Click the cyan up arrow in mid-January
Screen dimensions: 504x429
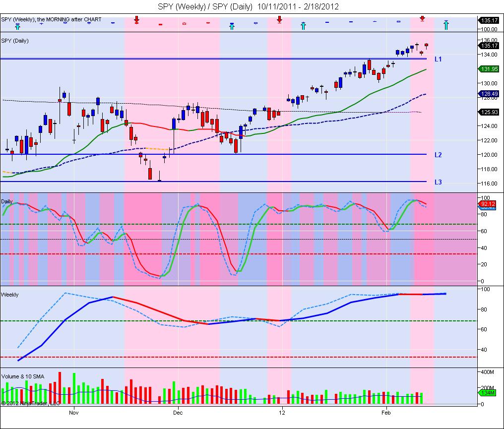pos(303,26)
